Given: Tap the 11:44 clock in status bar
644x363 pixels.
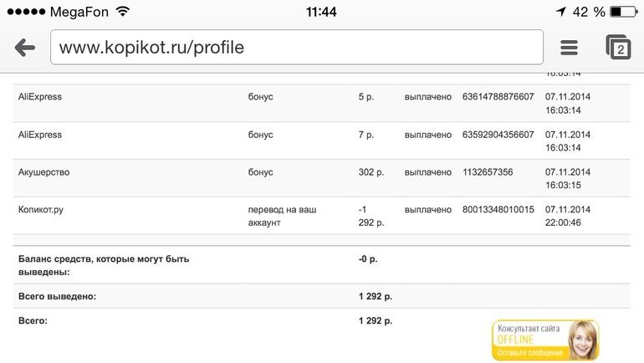Looking at the screenshot, I should pyautogui.click(x=321, y=12).
